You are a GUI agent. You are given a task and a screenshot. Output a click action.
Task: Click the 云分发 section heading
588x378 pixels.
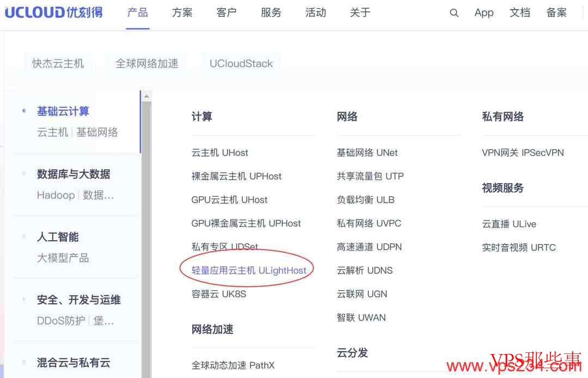pos(352,353)
